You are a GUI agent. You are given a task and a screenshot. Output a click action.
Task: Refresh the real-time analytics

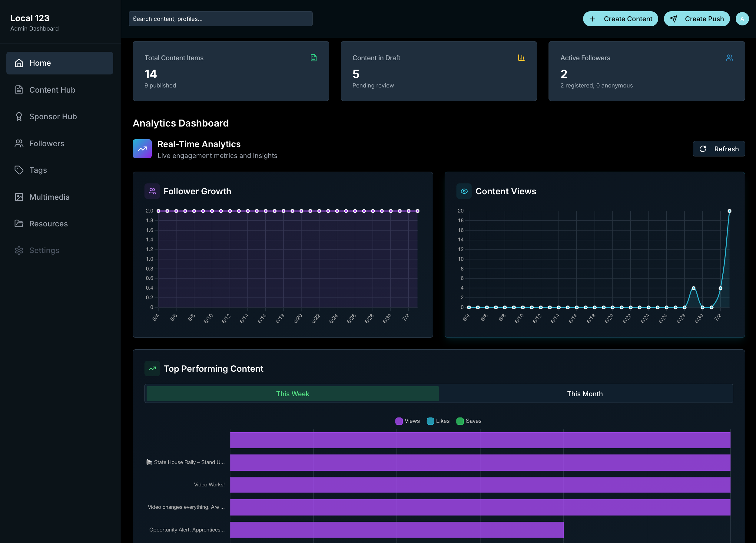719,149
